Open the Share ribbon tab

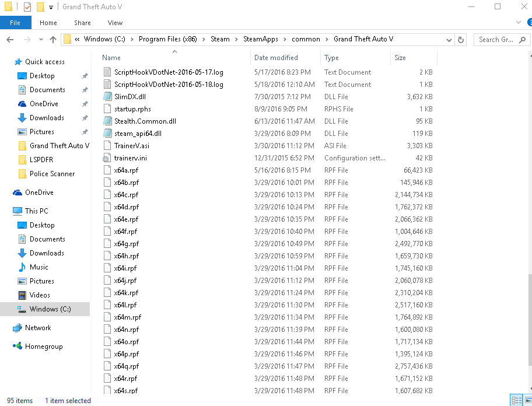click(82, 23)
